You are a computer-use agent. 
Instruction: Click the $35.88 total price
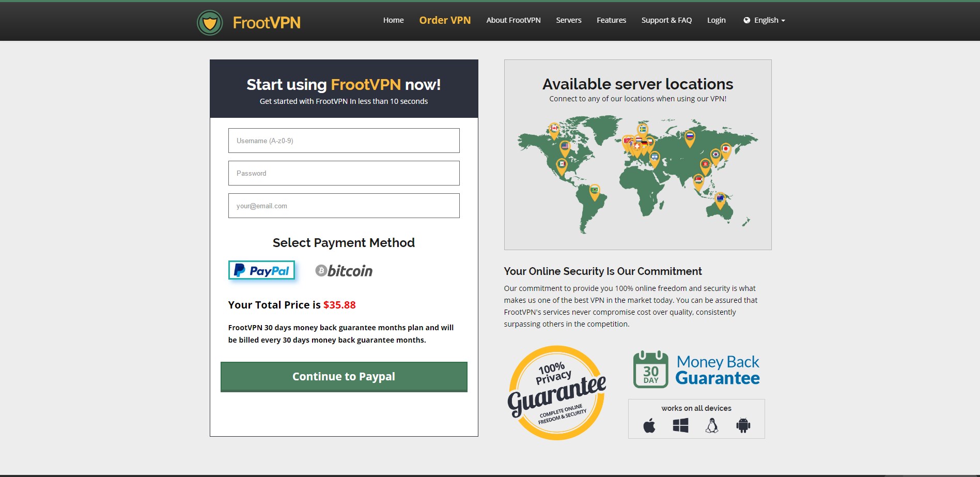pos(339,305)
